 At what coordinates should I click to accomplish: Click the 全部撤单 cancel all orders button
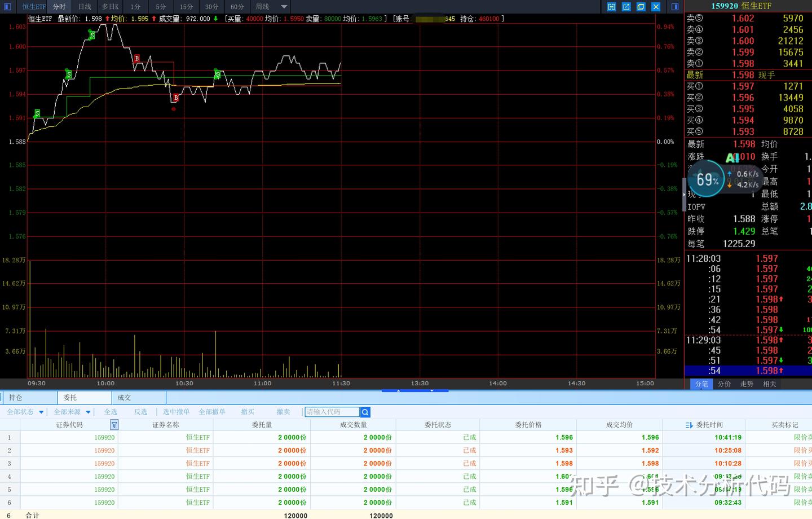pyautogui.click(x=212, y=412)
